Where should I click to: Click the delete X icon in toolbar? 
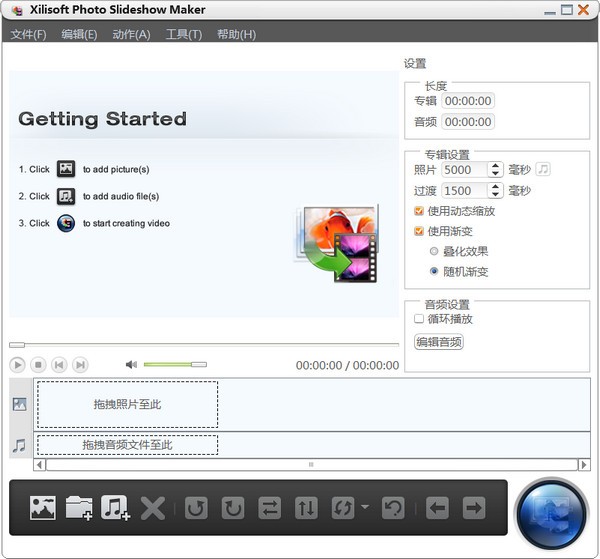(152, 508)
